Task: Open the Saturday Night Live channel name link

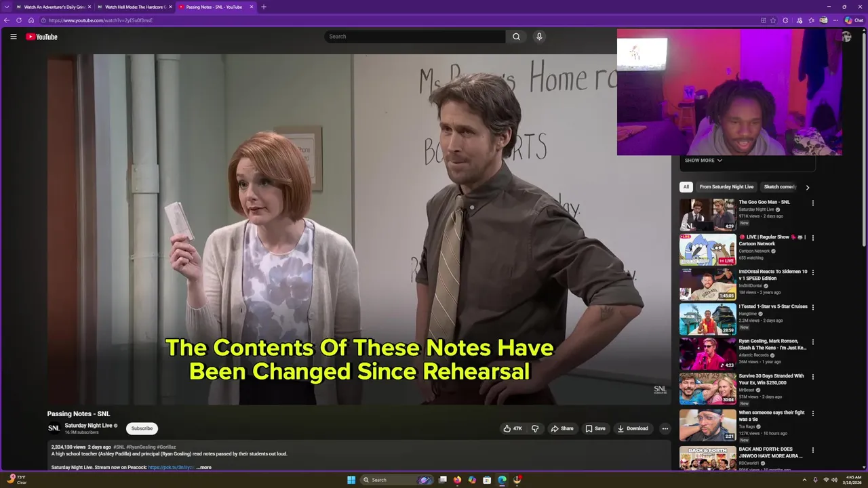Action: [88, 426]
